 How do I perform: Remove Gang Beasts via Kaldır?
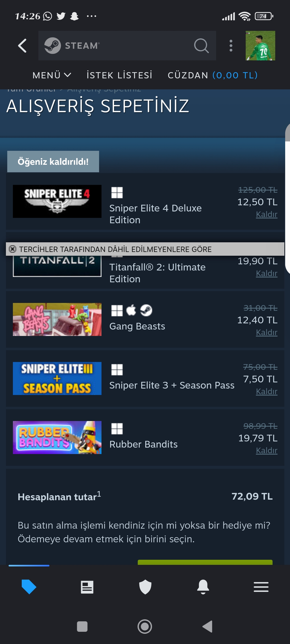[x=266, y=332]
